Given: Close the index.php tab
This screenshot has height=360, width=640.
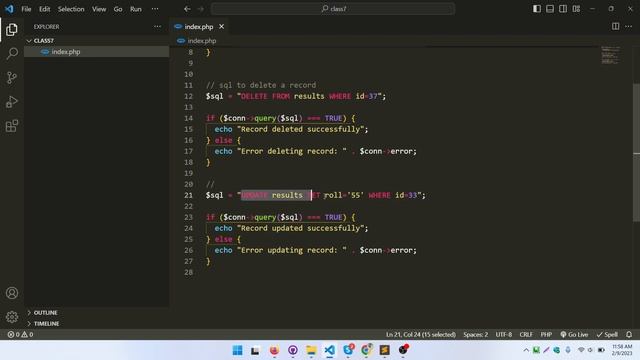Looking at the screenshot, I should (x=221, y=27).
